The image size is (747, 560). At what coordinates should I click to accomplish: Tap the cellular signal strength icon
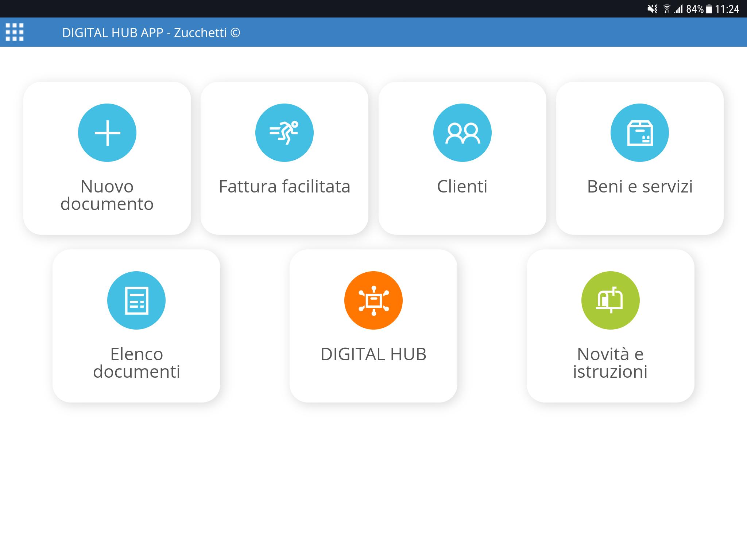pyautogui.click(x=678, y=9)
